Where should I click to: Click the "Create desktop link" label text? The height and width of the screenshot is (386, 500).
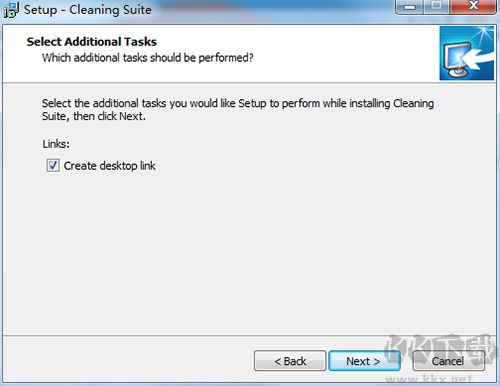(109, 166)
